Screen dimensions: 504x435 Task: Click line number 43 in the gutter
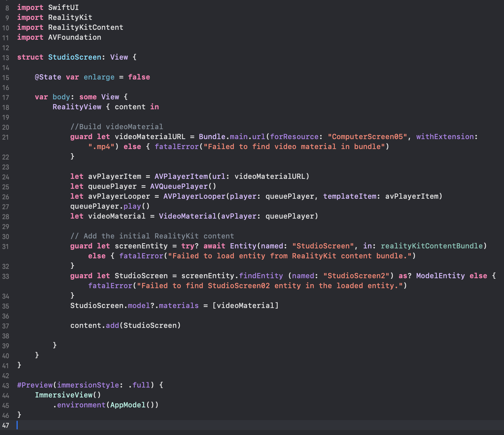tap(6, 386)
